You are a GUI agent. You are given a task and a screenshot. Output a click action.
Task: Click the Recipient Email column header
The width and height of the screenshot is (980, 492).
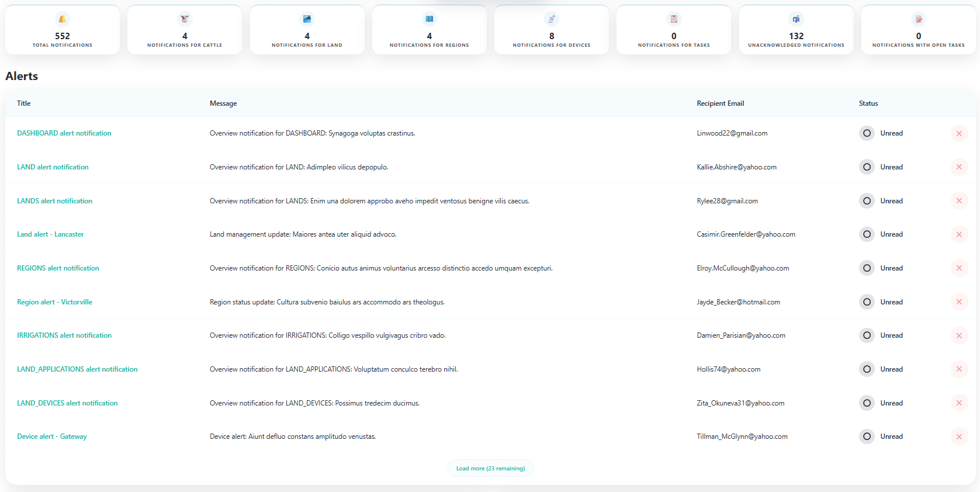pos(720,103)
